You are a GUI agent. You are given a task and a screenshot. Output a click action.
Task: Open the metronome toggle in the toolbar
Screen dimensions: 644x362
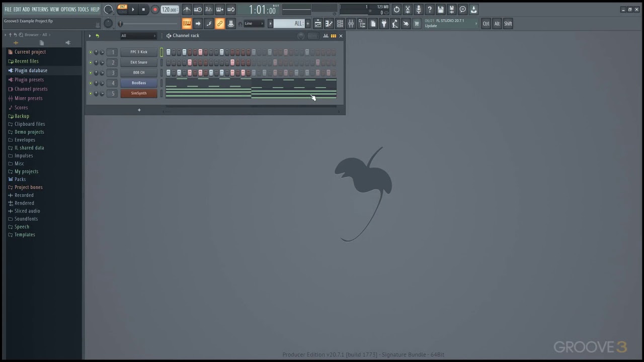187,10
